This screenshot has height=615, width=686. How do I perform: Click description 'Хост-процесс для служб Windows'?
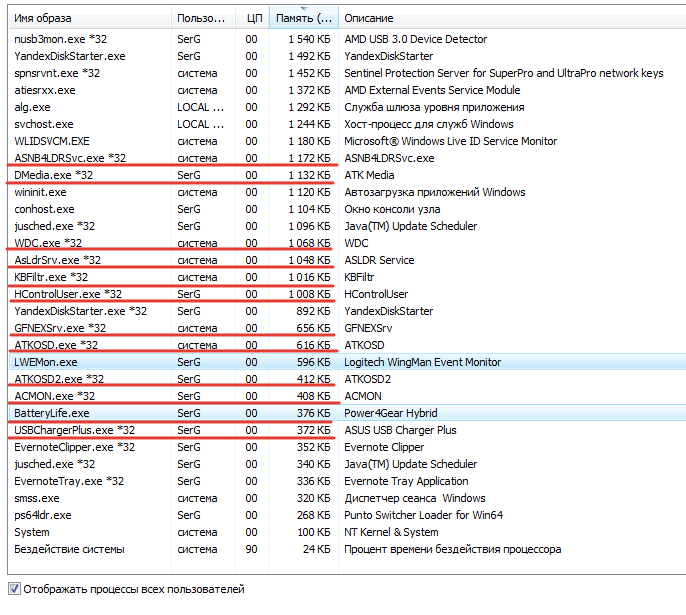point(429,124)
